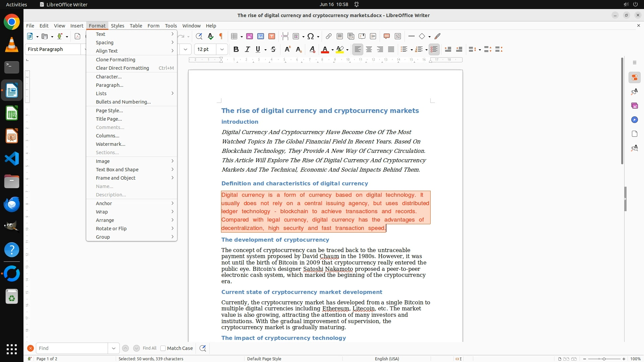Open the sidebar Navigator compass icon
This screenshot has height=362, width=644.
tap(634, 120)
